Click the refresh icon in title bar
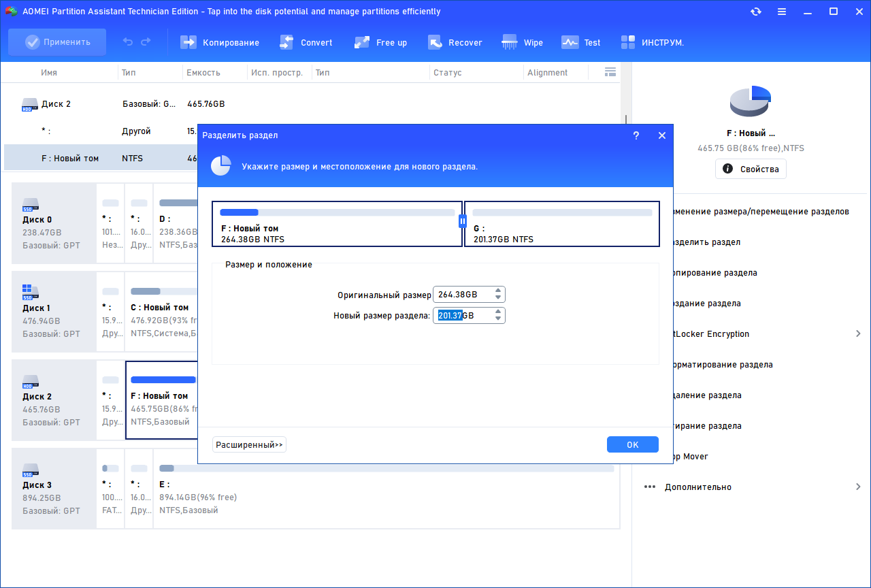The height and width of the screenshot is (588, 871). (x=756, y=12)
